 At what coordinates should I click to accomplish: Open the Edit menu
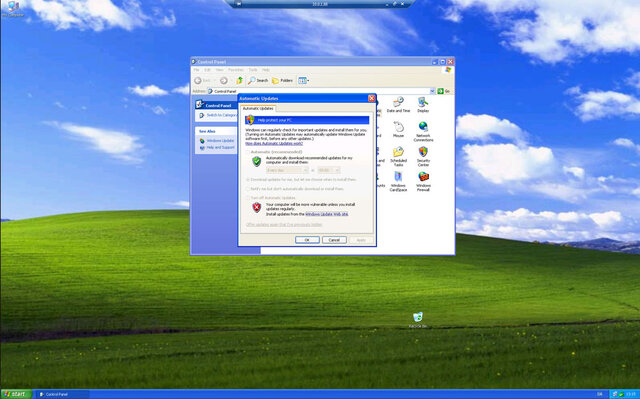click(x=207, y=70)
